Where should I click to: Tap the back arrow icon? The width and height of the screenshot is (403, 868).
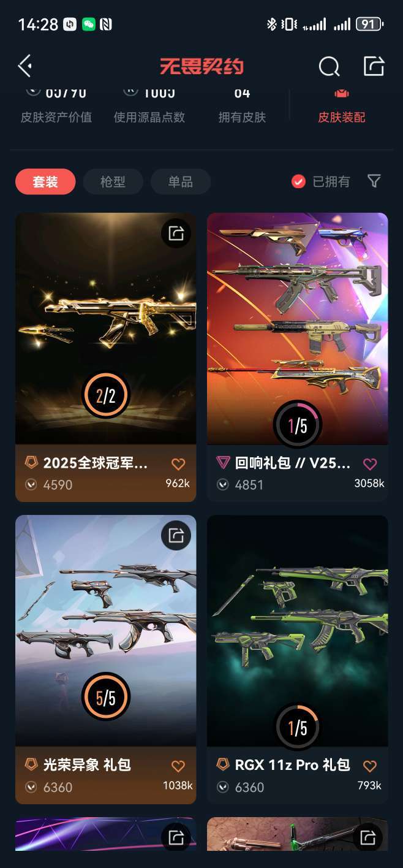[25, 66]
